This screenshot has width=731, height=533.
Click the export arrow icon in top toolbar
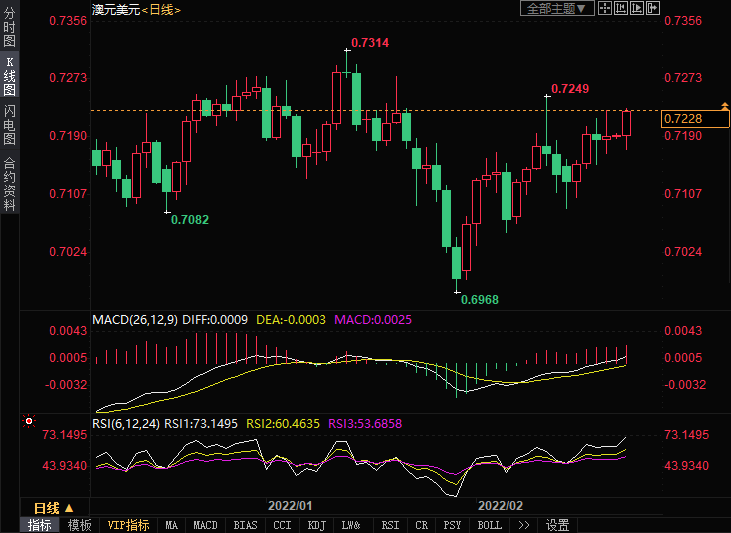(652, 8)
